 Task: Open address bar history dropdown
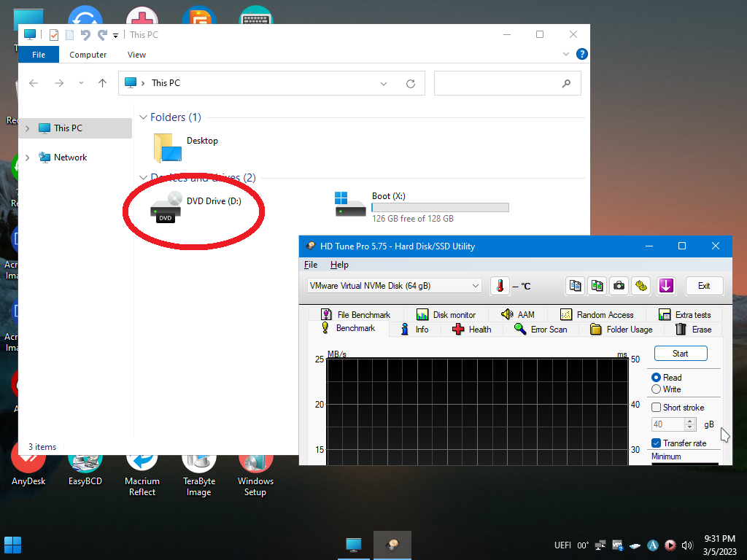[384, 83]
